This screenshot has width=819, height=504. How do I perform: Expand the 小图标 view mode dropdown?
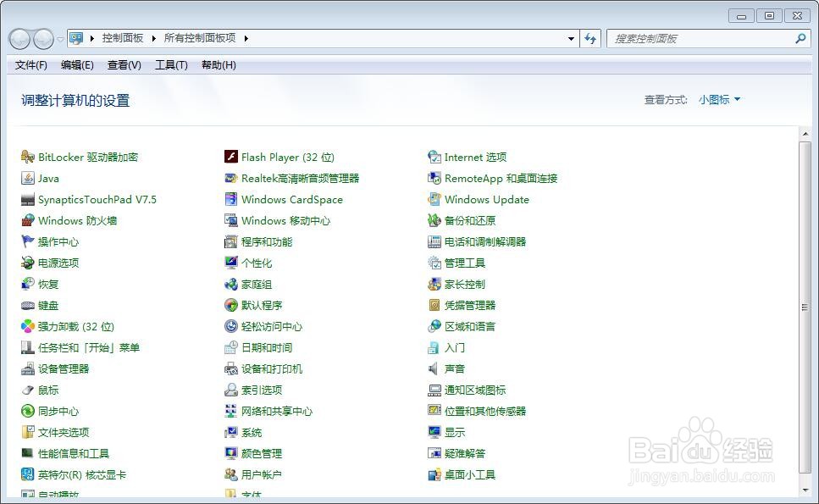(x=719, y=99)
